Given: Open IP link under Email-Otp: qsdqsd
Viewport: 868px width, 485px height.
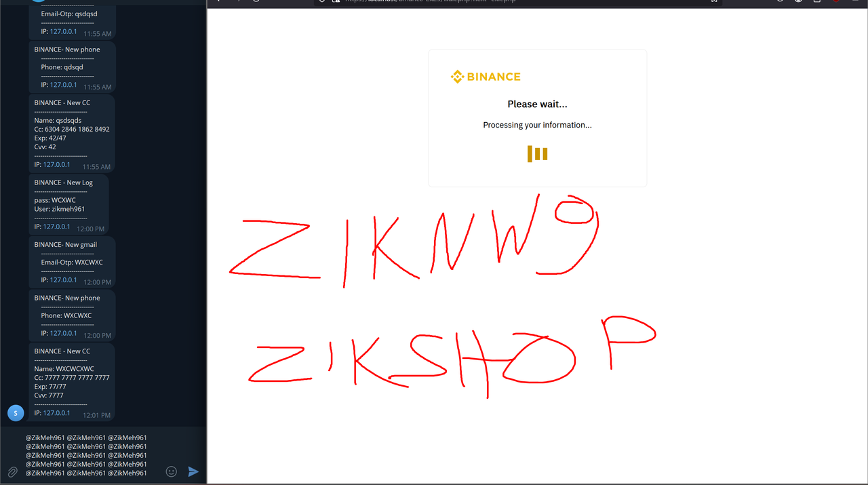Looking at the screenshot, I should pyautogui.click(x=63, y=31).
